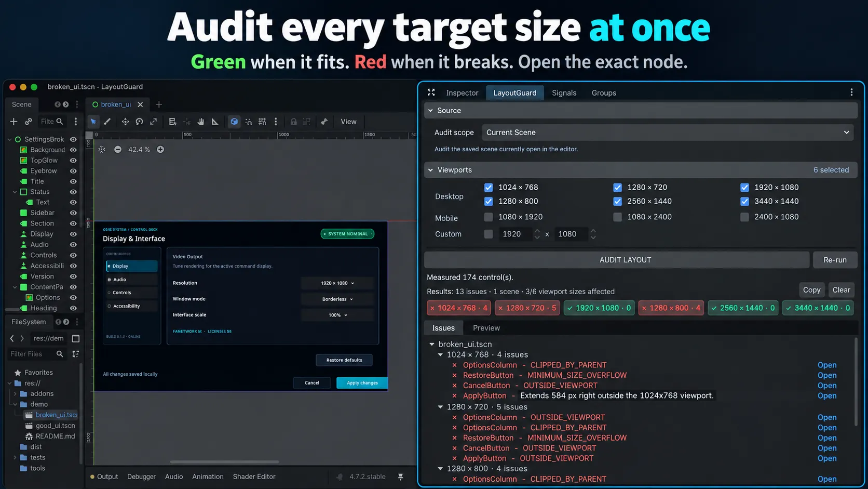This screenshot has width=868, height=489.
Task: Click the Re-run button
Action: click(835, 260)
